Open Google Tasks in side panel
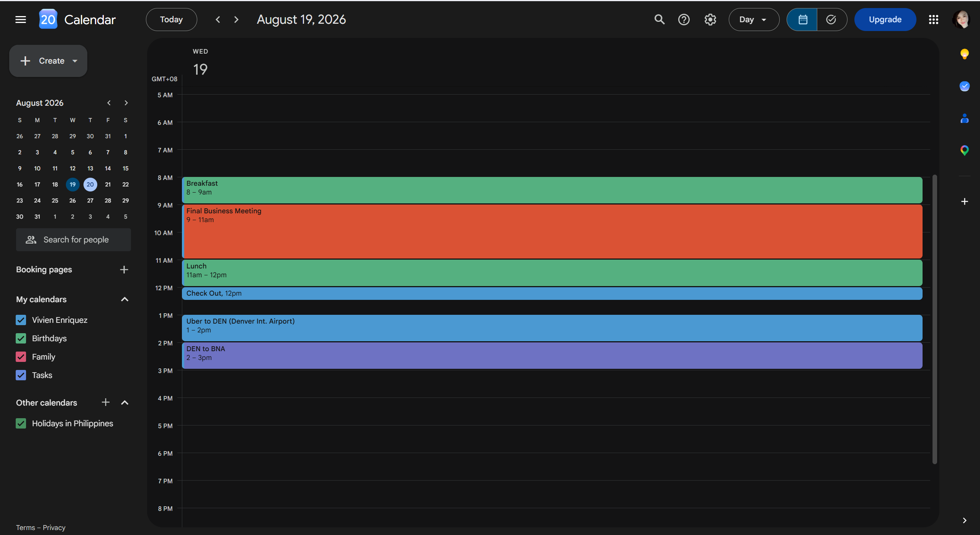 (x=964, y=86)
